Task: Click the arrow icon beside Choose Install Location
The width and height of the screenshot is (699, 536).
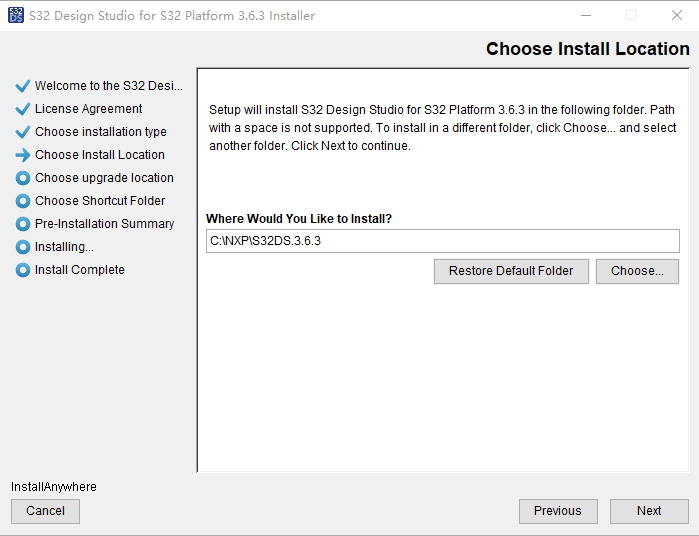Action: 22,155
